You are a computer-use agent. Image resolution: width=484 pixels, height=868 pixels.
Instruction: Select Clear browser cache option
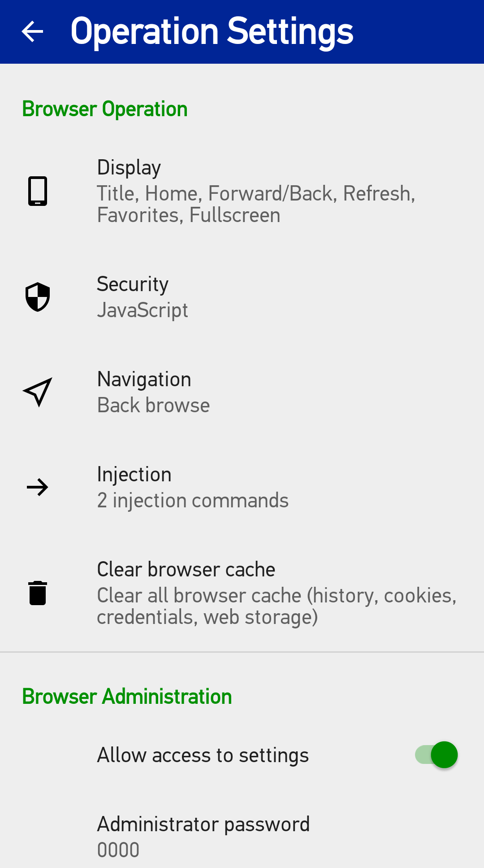242,593
